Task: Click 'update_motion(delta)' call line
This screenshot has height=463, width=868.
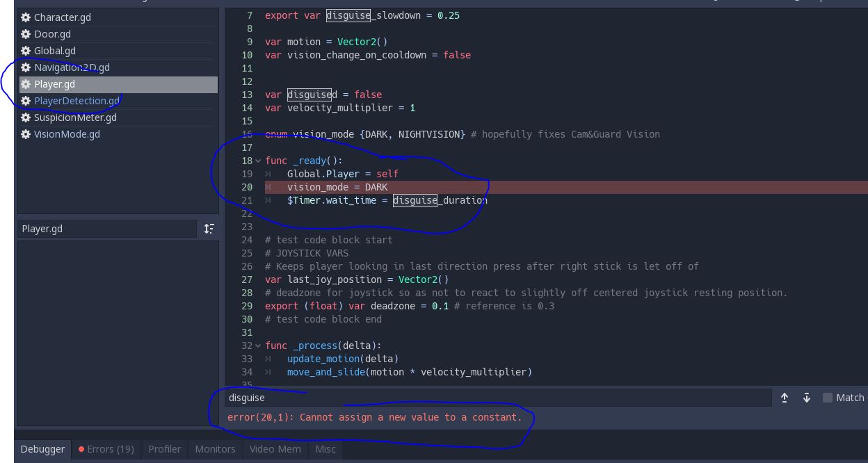Action: tap(343, 359)
